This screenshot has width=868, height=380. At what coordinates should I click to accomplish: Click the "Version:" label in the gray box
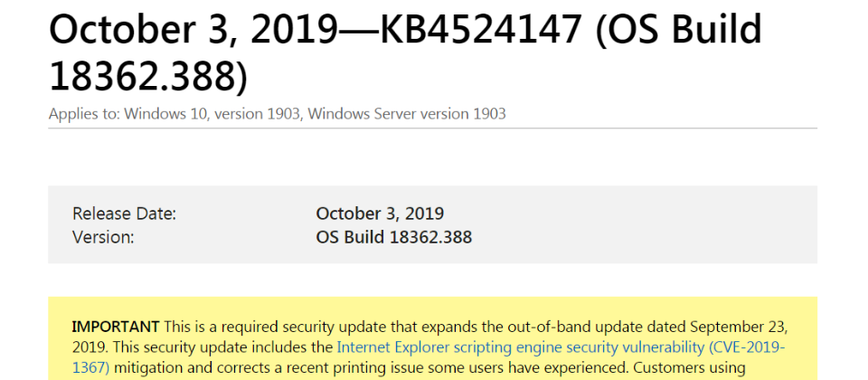tap(103, 238)
